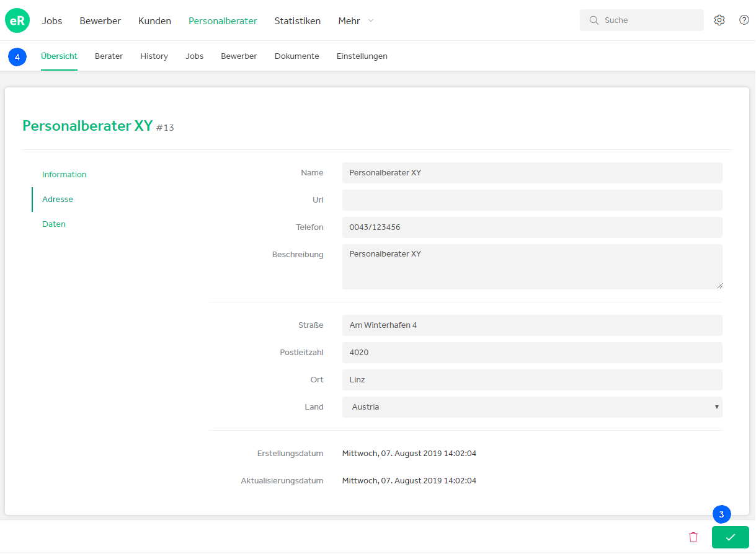Switch to the Berater tab
This screenshot has height=554, width=756.
pos(109,56)
